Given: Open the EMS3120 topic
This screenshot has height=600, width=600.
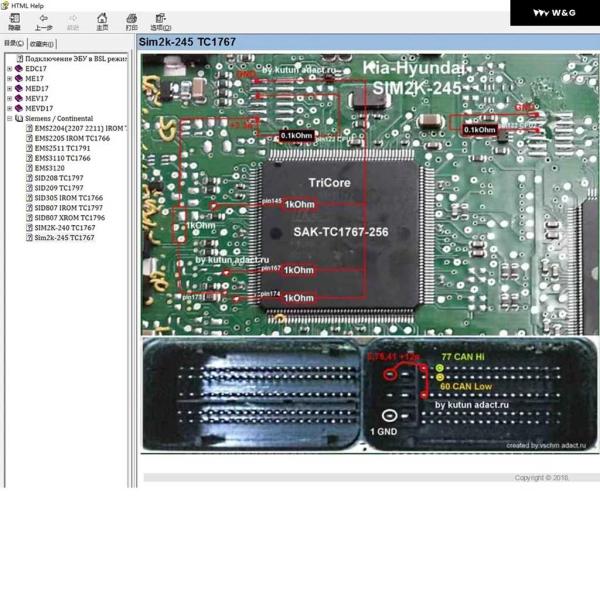Looking at the screenshot, I should point(49,168).
